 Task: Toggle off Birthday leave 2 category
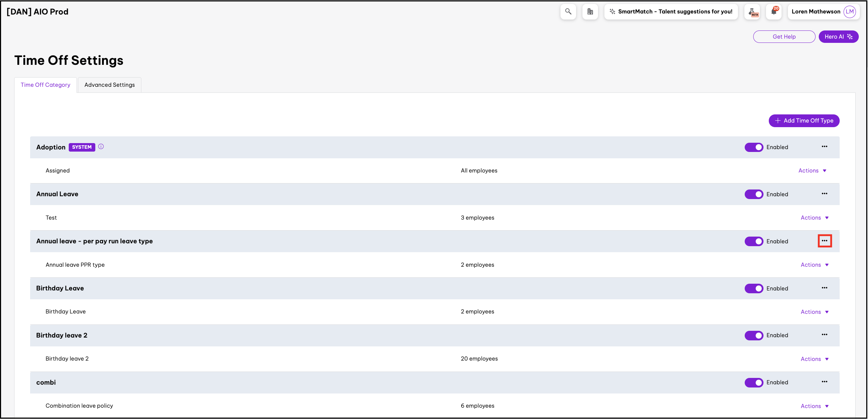tap(754, 335)
